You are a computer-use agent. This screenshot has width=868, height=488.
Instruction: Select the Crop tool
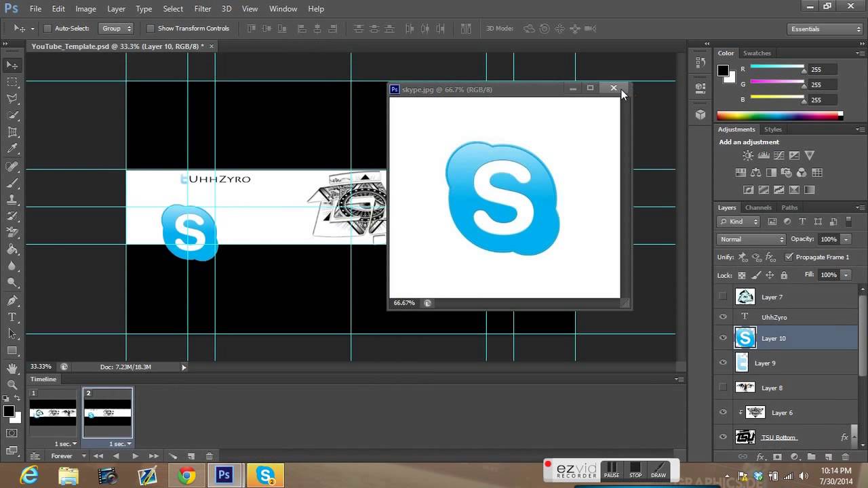[x=12, y=132]
